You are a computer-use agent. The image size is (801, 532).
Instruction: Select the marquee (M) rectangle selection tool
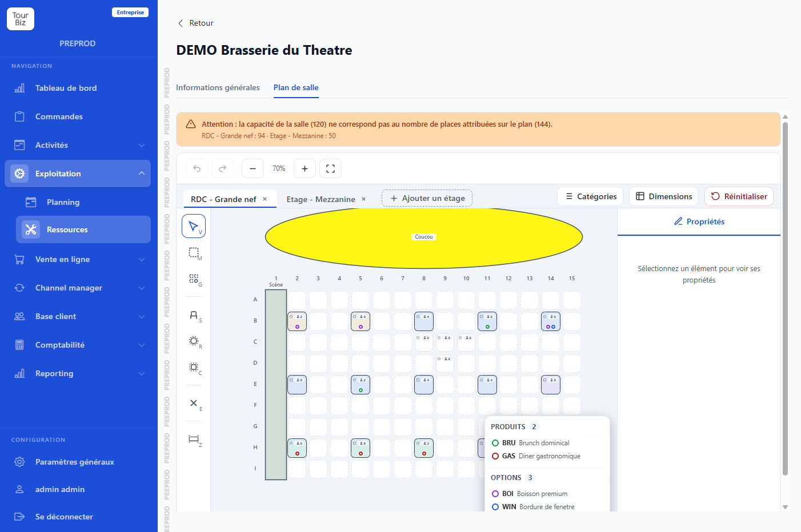[194, 253]
